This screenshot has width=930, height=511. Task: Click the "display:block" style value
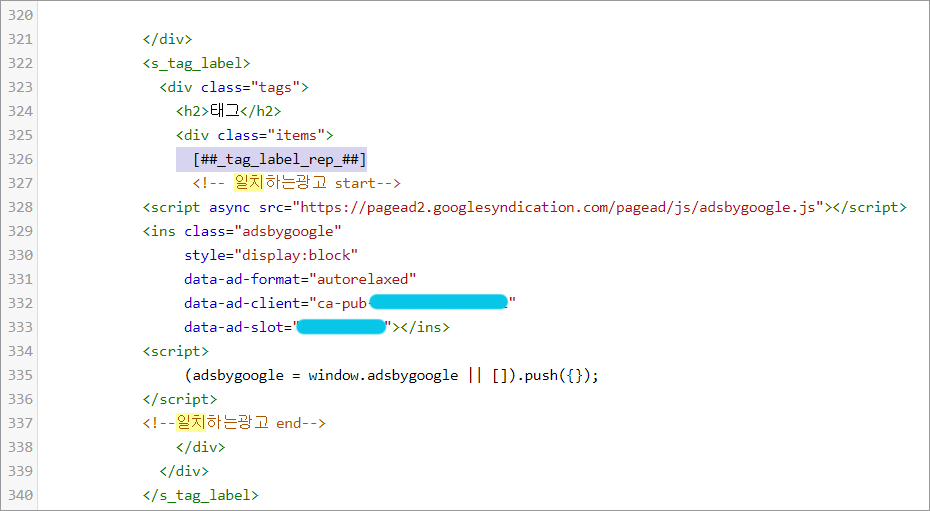tap(297, 256)
